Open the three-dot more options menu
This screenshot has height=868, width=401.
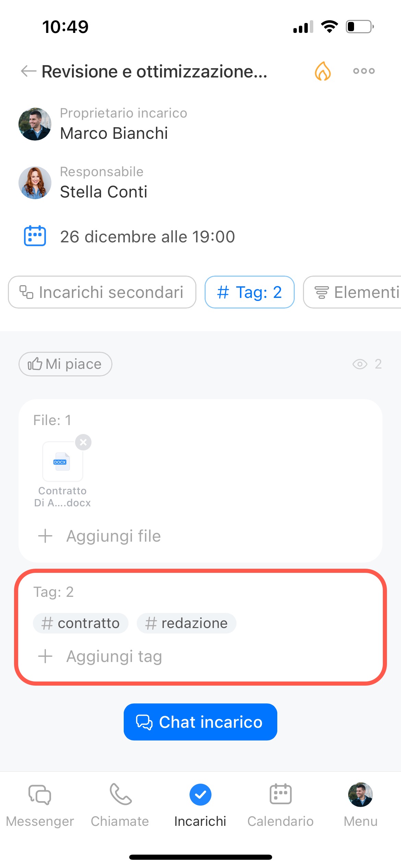tap(364, 71)
